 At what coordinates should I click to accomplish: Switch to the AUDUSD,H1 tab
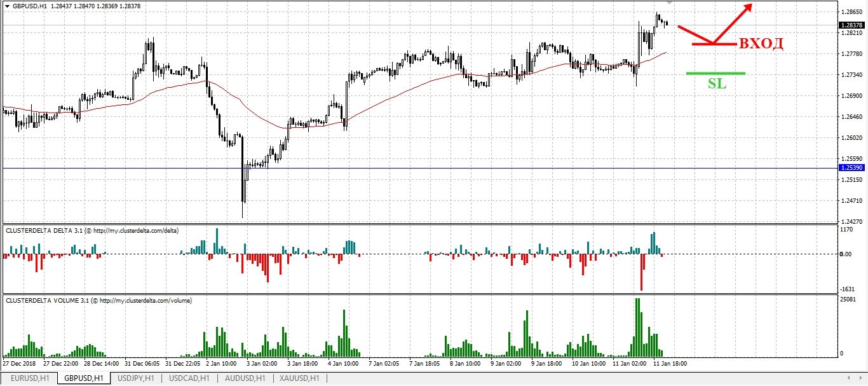click(244, 378)
